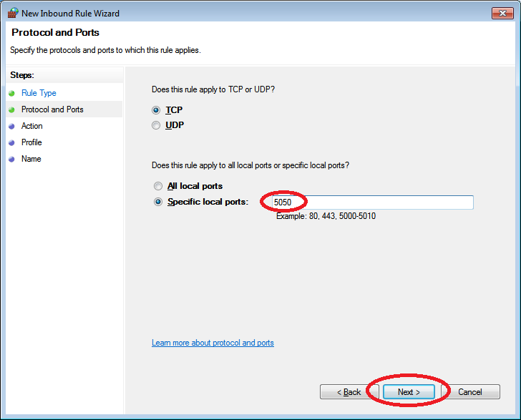
Task: Select the UDP radio button
Action: (156, 125)
